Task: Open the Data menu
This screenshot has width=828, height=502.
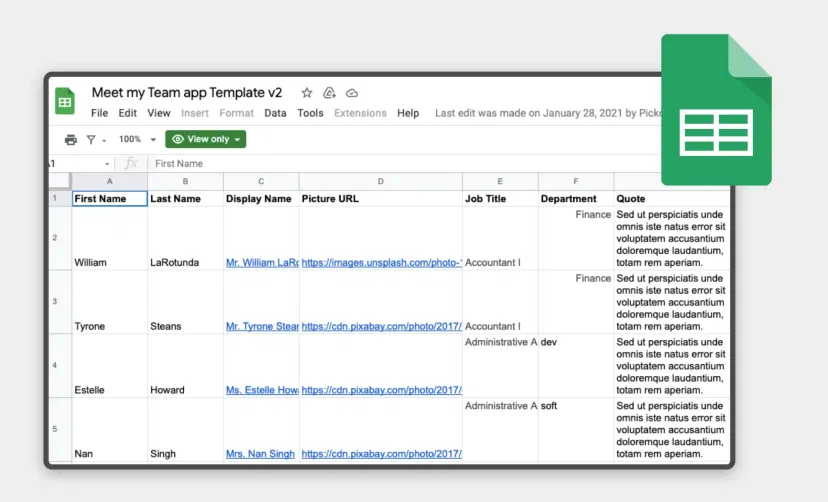Action: 275,114
